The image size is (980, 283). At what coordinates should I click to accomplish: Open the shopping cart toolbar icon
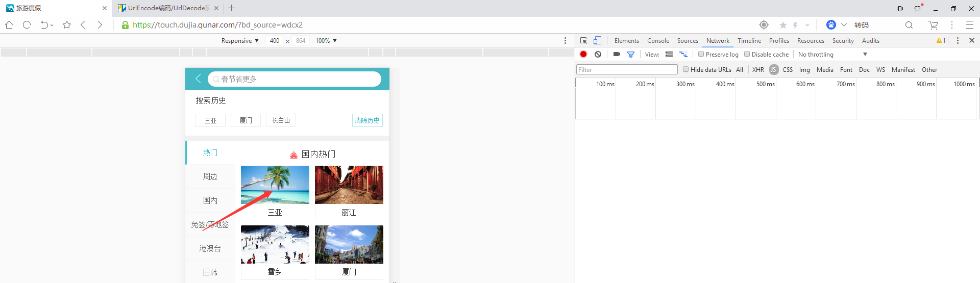(933, 24)
